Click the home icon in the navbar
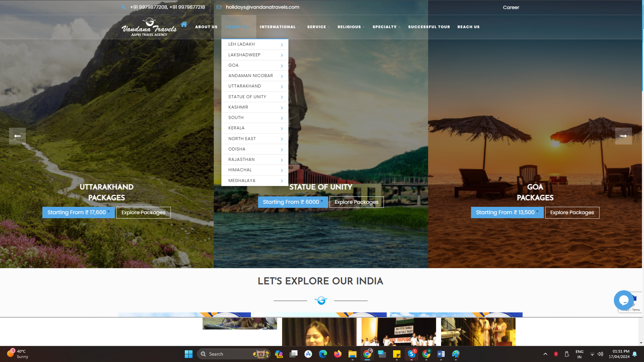 (184, 24)
